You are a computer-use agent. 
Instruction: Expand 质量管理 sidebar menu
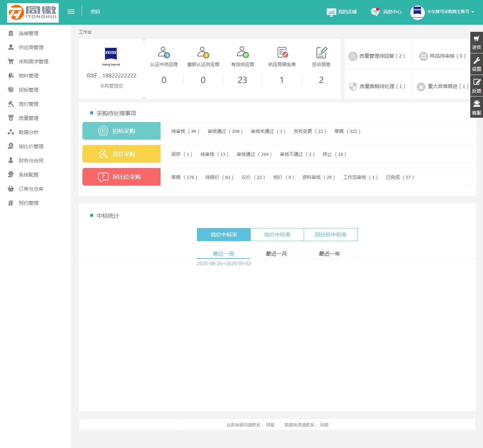pos(29,118)
